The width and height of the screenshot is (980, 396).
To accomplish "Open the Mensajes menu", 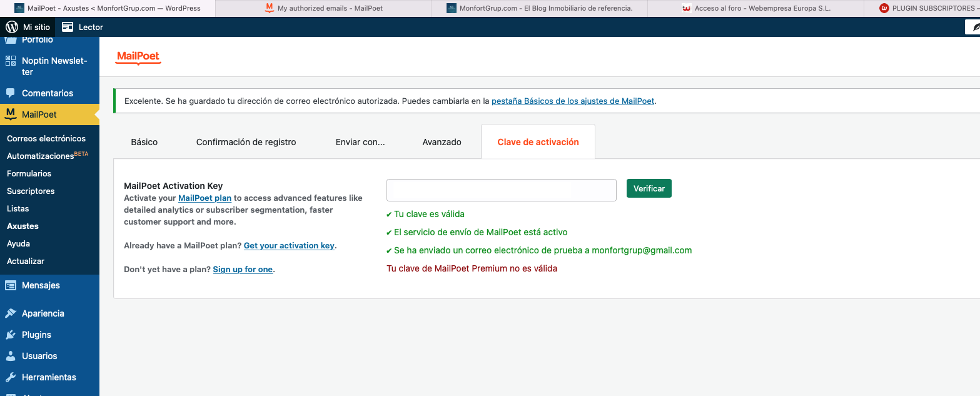I will pos(49,285).
